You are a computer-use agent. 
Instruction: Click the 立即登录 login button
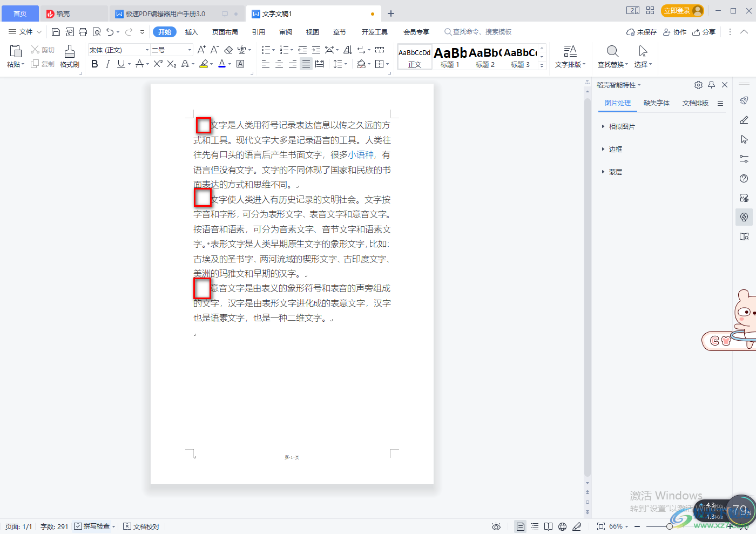click(683, 11)
